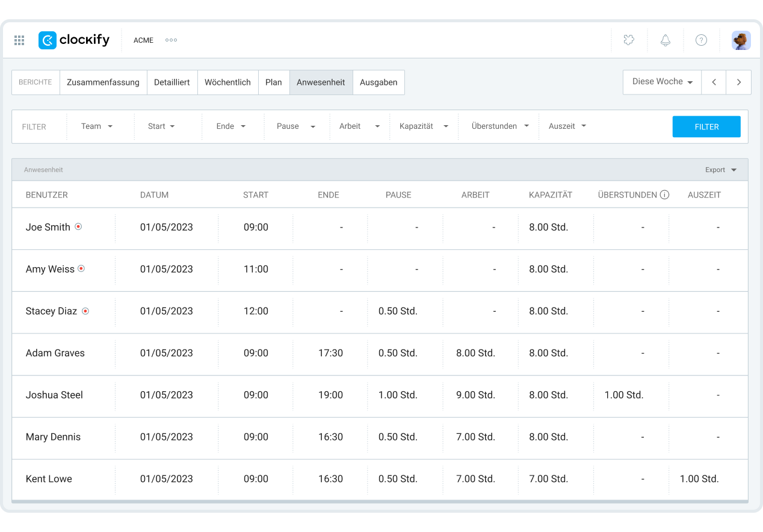Viewport: 763px width, 532px height.
Task: Sort by the START column header
Action: 256,195
